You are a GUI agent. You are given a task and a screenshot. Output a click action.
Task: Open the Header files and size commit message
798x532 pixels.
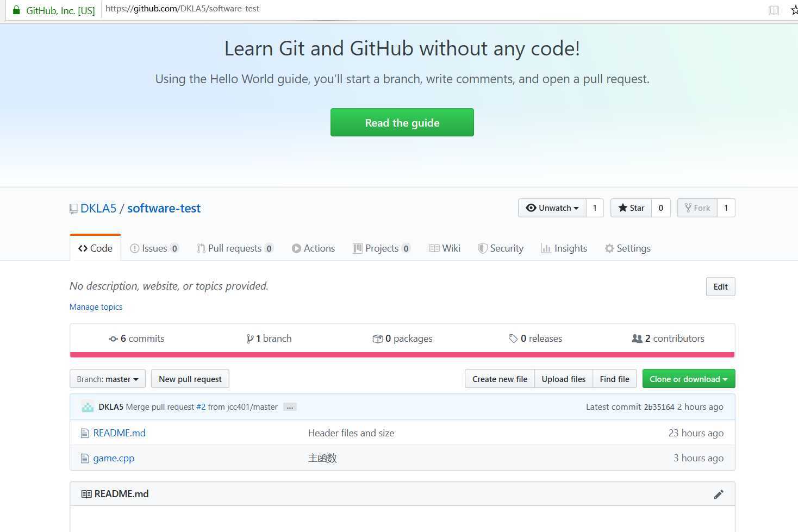pyautogui.click(x=351, y=433)
